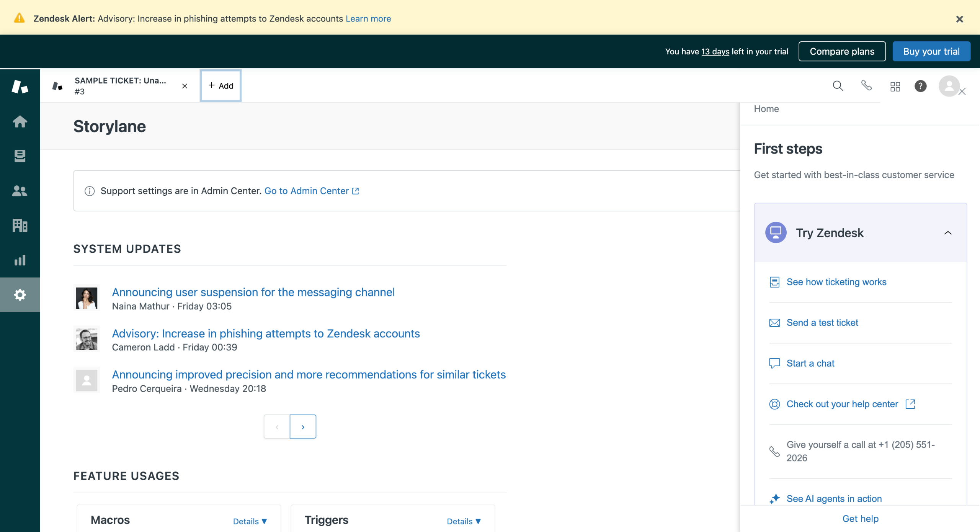Open the Reporting bar chart icon
The image size is (980, 532).
[x=20, y=260]
